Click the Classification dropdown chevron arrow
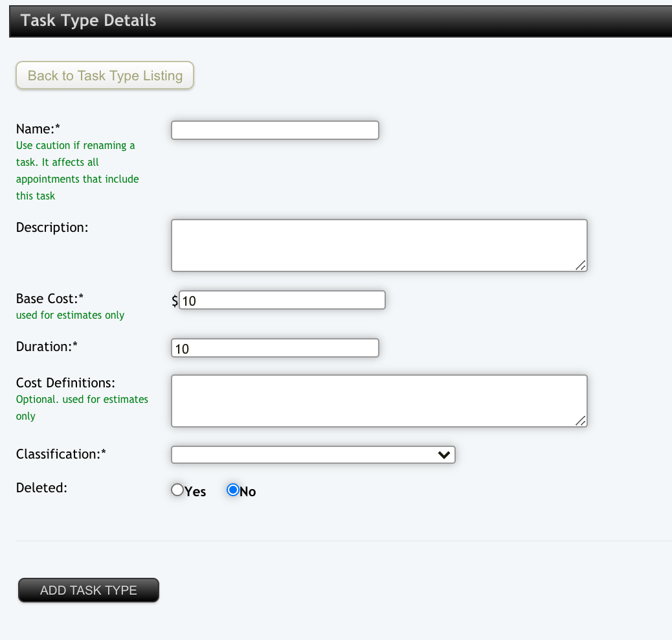The image size is (672, 640). pos(444,455)
